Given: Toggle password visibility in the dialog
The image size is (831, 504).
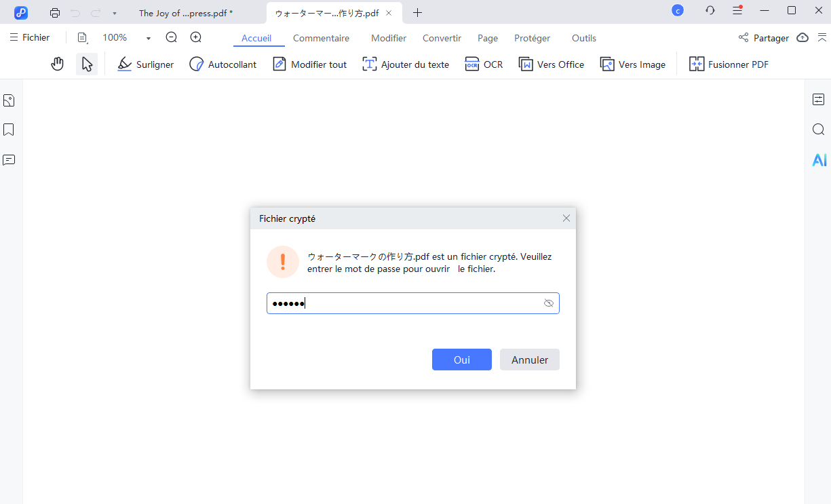Looking at the screenshot, I should [548, 303].
